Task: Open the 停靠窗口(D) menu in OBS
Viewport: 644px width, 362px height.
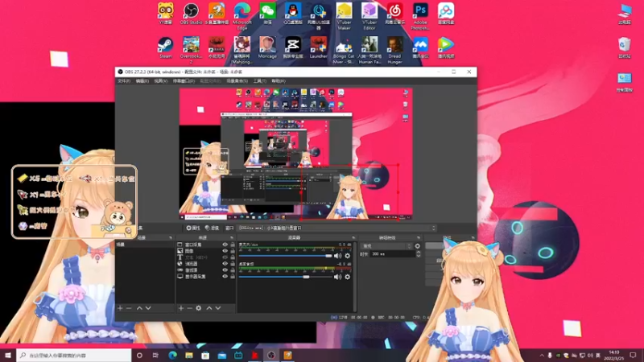Action: (x=184, y=81)
